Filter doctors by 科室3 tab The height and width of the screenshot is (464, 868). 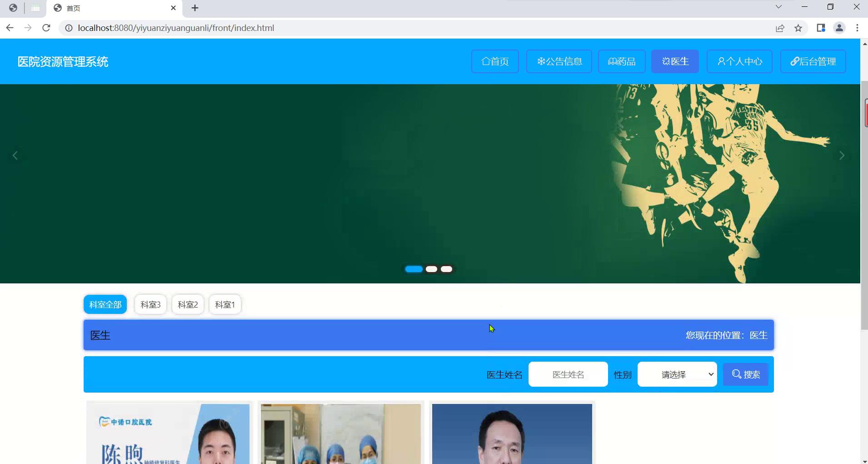coord(150,304)
